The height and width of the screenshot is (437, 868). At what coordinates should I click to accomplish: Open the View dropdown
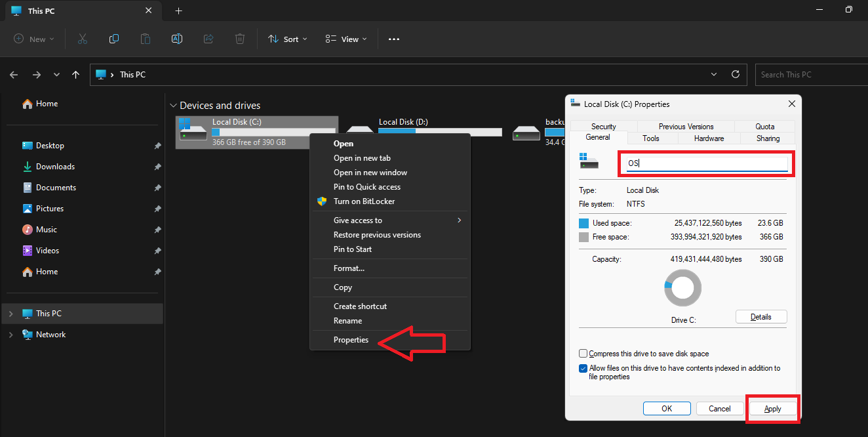point(346,39)
